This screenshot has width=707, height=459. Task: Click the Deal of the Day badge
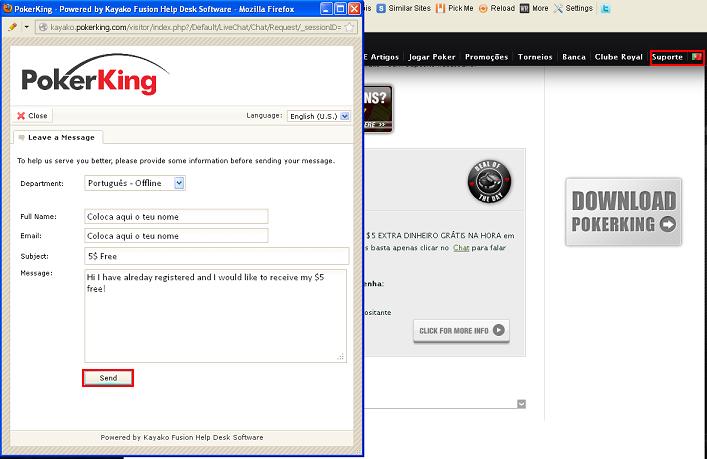(489, 181)
